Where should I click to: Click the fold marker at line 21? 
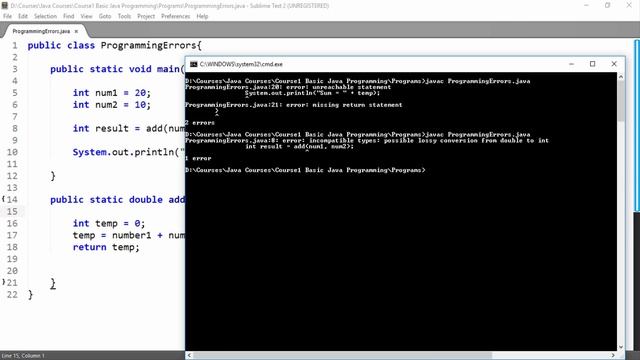pyautogui.click(x=4, y=282)
